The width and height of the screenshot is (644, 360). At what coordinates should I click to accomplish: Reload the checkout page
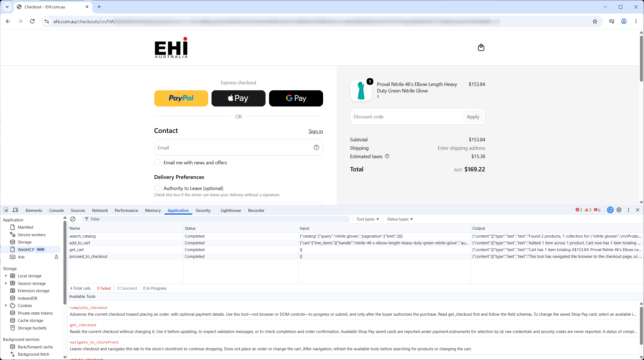point(32,21)
